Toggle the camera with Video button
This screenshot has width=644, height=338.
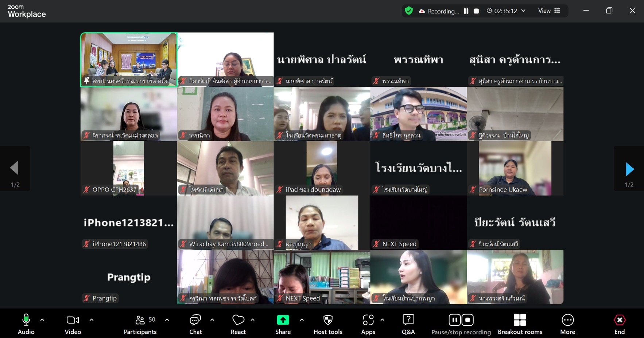click(x=73, y=323)
